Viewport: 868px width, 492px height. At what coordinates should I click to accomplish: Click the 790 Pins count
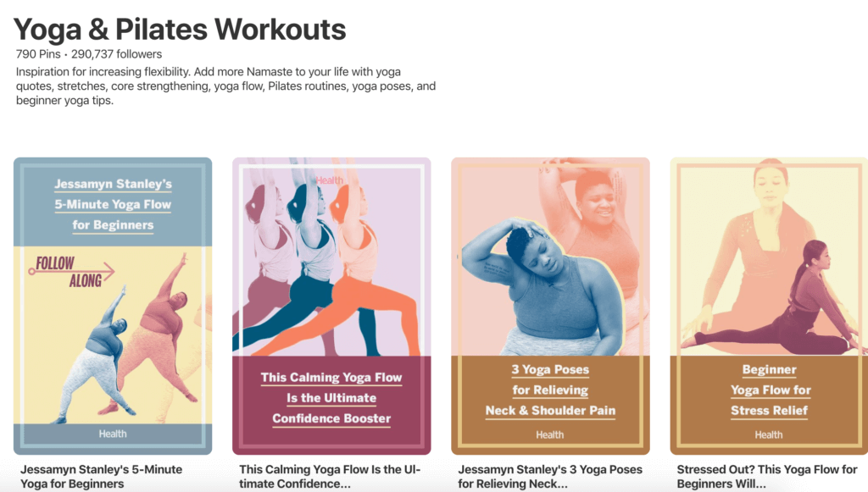click(38, 54)
